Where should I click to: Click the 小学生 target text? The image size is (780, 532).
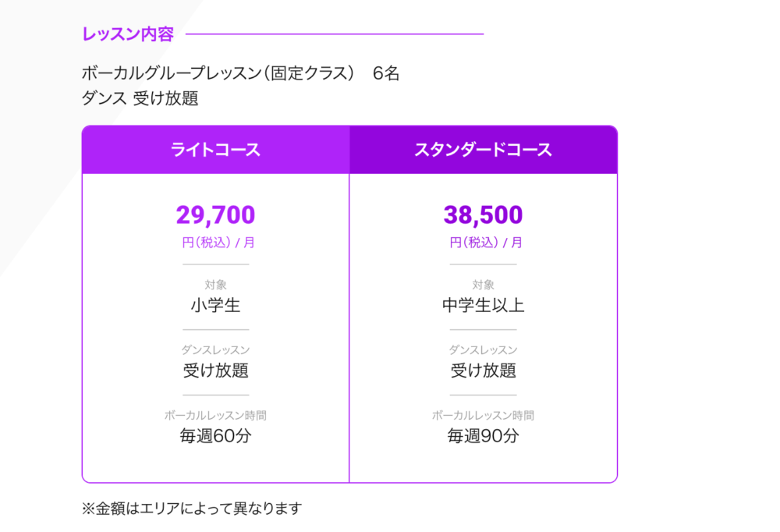[215, 305]
